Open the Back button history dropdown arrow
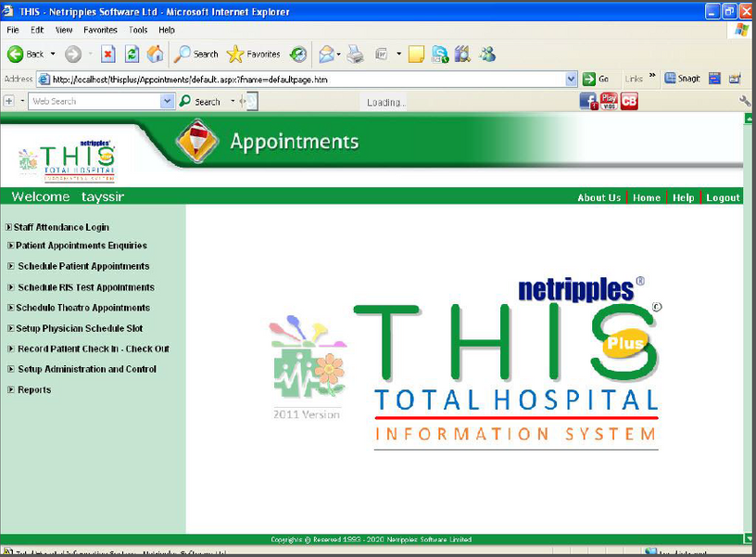 (x=53, y=54)
